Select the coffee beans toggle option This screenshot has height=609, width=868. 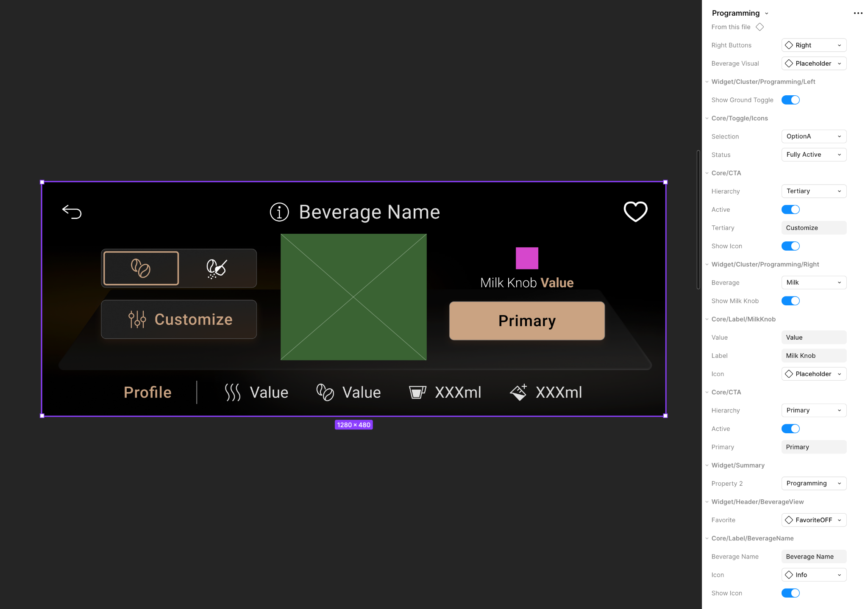[x=141, y=268]
